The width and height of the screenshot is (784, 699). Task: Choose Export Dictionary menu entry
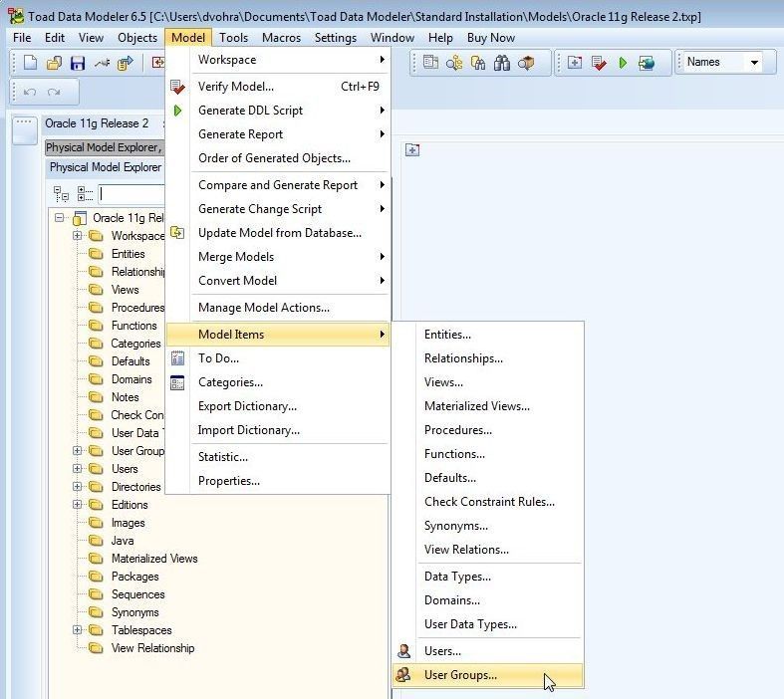click(x=278, y=406)
